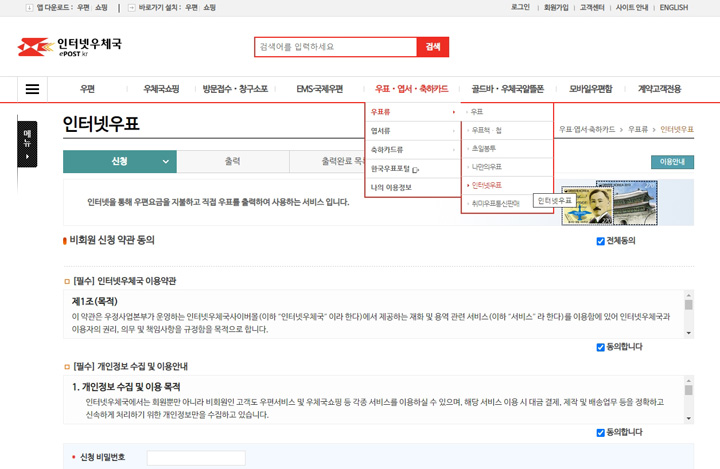Click the 바로가기 설치 shortcut icon

pyautogui.click(x=131, y=8)
